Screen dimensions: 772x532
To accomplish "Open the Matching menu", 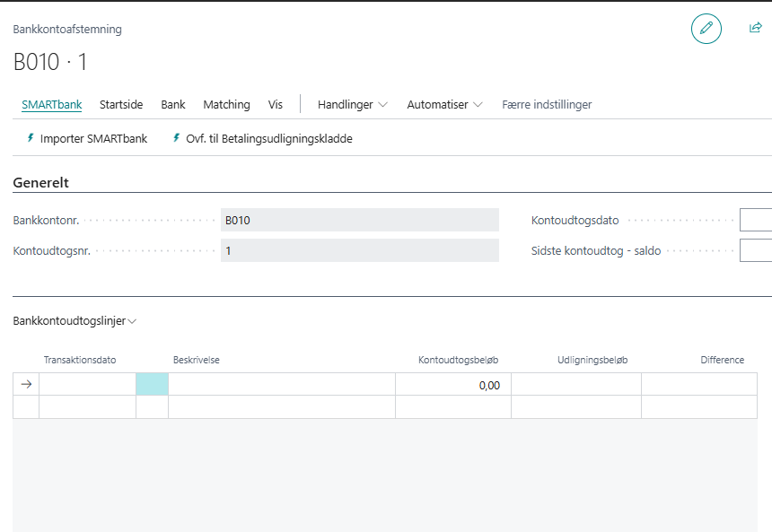I will [226, 105].
